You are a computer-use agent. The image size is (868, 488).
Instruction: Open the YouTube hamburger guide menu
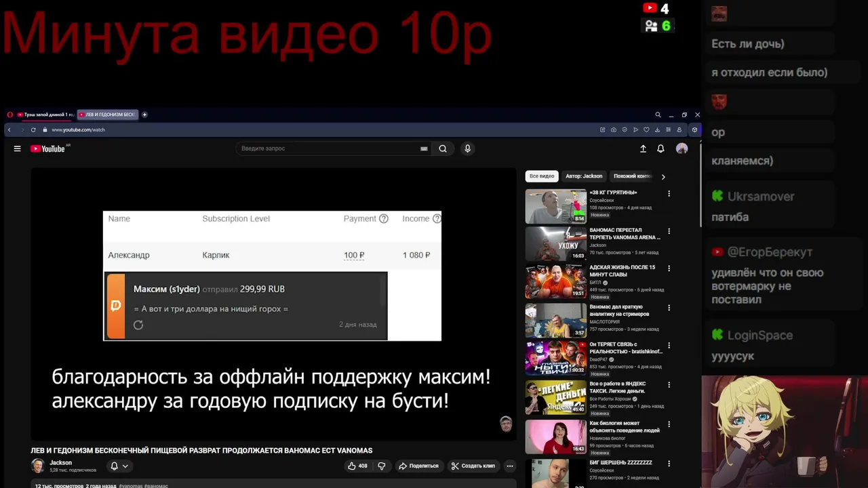pos(18,148)
